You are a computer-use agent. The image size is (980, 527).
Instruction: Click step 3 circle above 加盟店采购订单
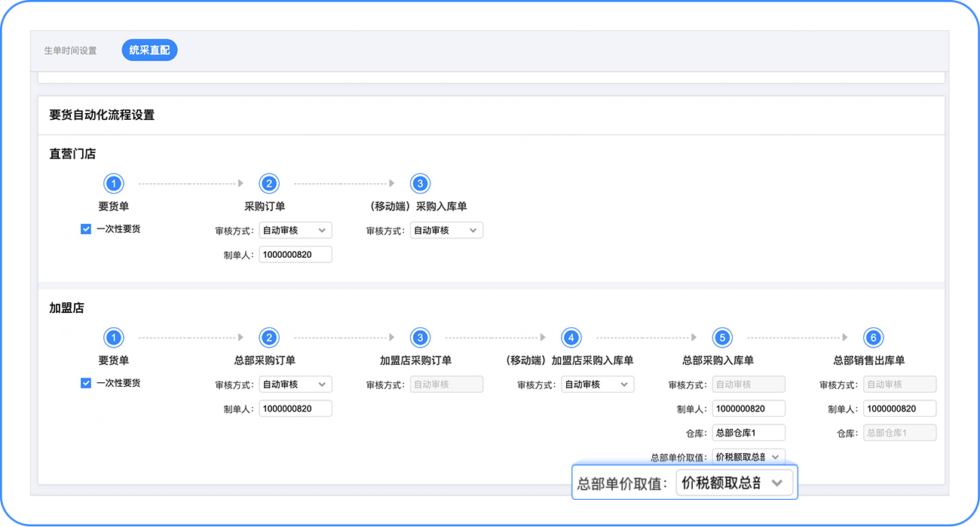420,338
